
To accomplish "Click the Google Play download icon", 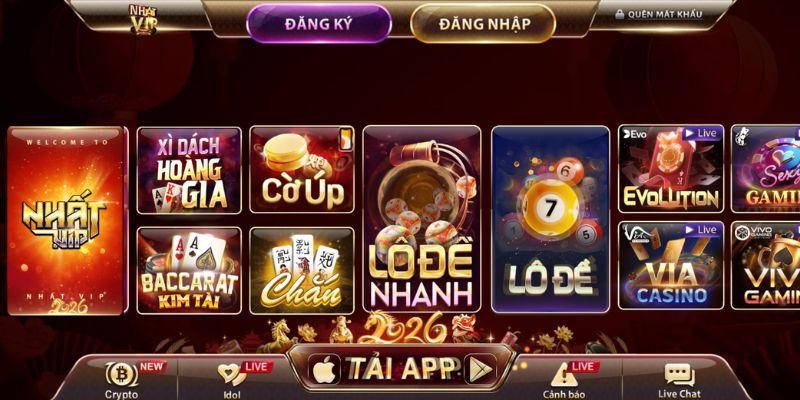I will pos(481,369).
